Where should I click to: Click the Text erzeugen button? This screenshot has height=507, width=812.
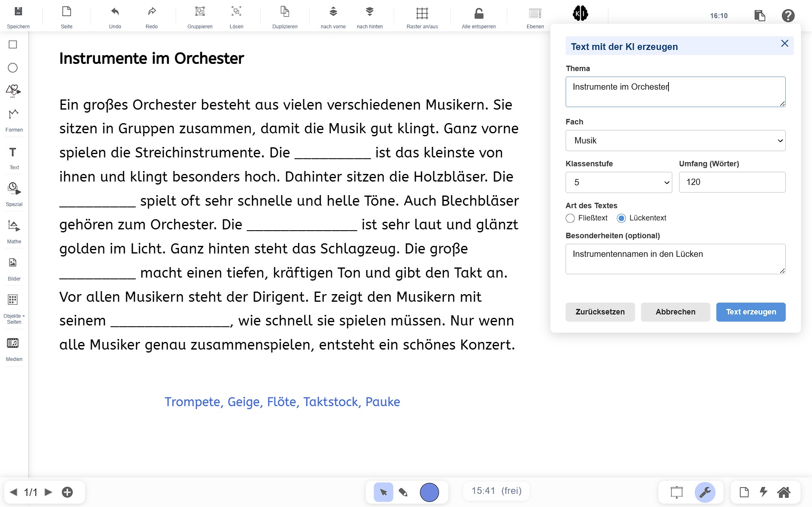tap(751, 312)
